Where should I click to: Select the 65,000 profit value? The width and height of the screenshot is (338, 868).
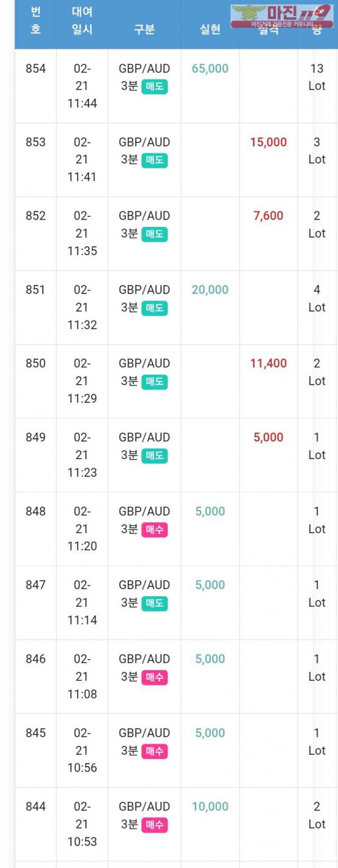pyautogui.click(x=210, y=69)
